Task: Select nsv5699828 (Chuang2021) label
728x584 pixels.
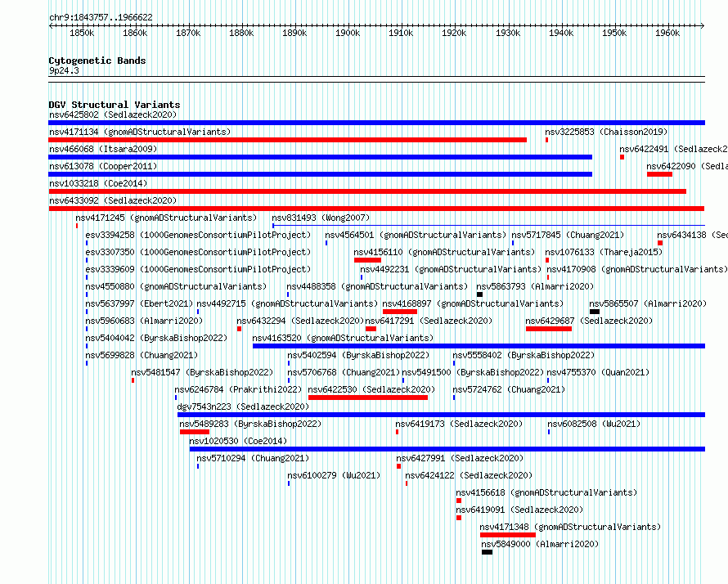Action: pyautogui.click(x=142, y=355)
